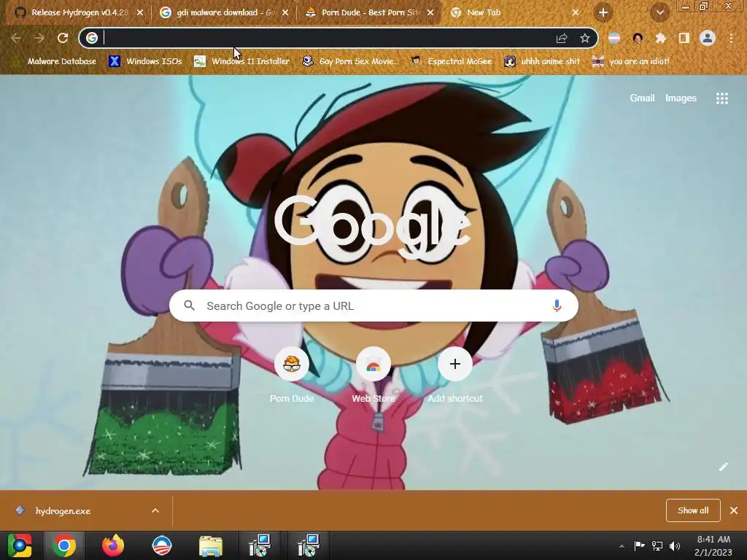Open the uhhh anime bookmark
747x560 pixels.
pos(542,61)
